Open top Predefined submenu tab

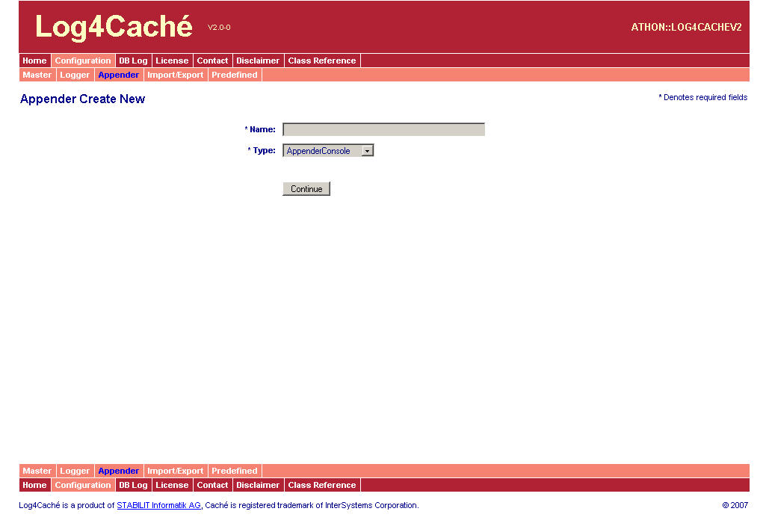pyautogui.click(x=235, y=75)
